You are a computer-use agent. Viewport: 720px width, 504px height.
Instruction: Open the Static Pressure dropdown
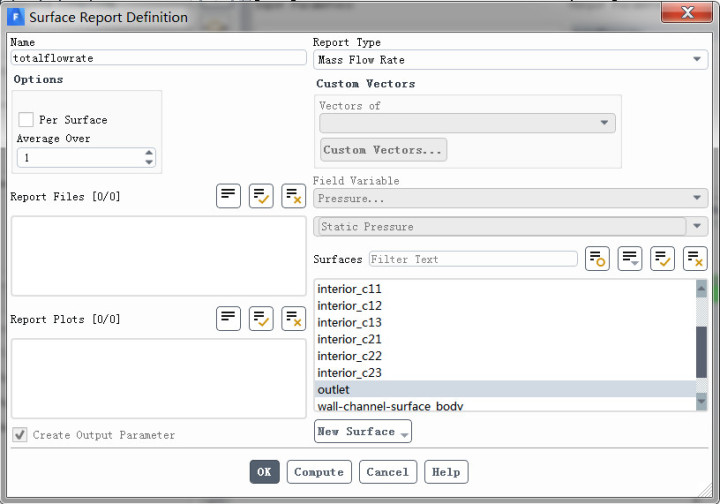coord(510,226)
